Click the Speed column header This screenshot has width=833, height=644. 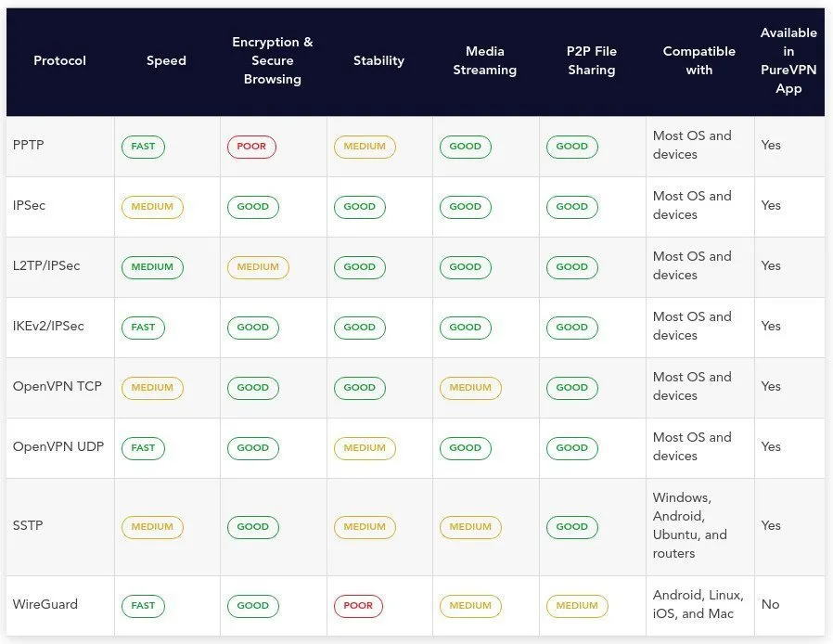coord(166,61)
